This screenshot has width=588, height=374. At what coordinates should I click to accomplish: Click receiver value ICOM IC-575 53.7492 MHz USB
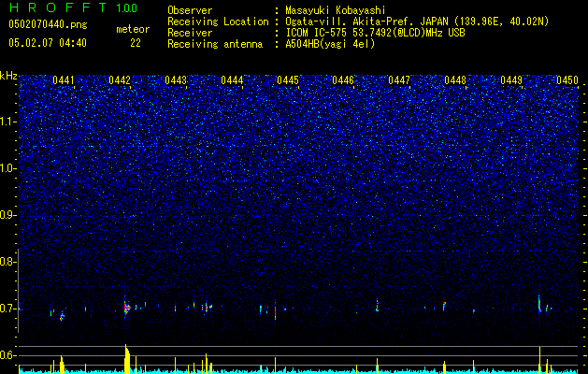(x=375, y=33)
